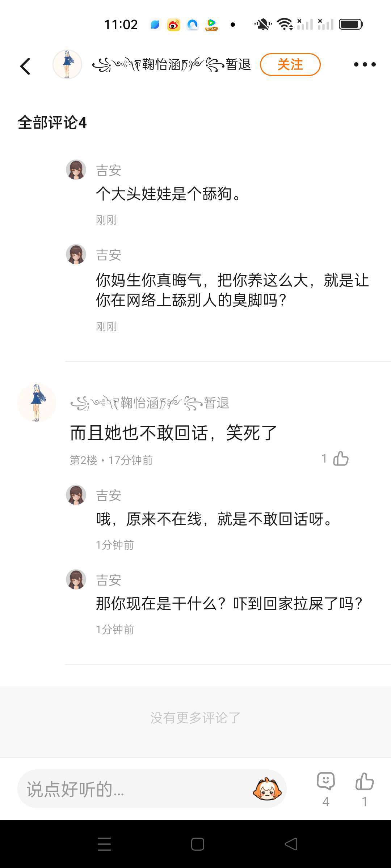Open the emoji sticker picker in the input box
This screenshot has width=391, height=868.
267,788
